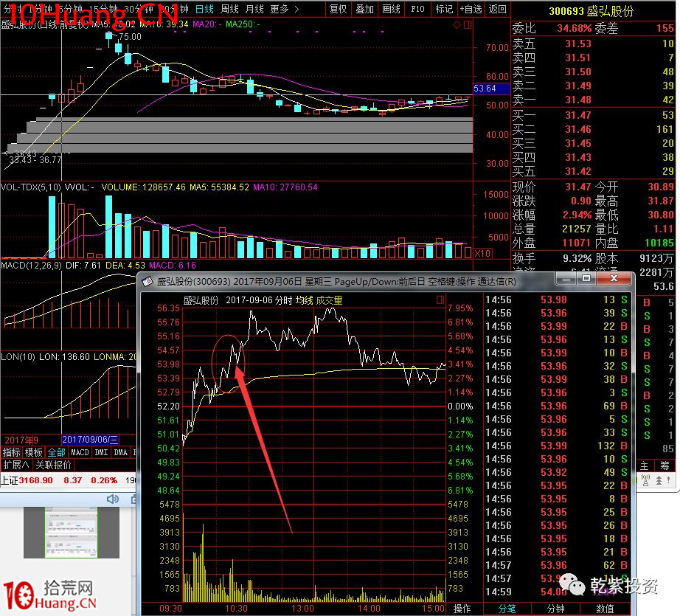Viewport: 680px width, 616px height.
Task: Select the 全部 indicator filter
Action: 56,452
